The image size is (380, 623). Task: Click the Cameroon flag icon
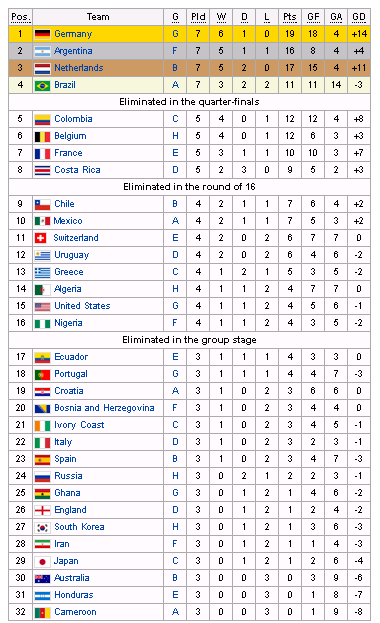[x=42, y=612]
